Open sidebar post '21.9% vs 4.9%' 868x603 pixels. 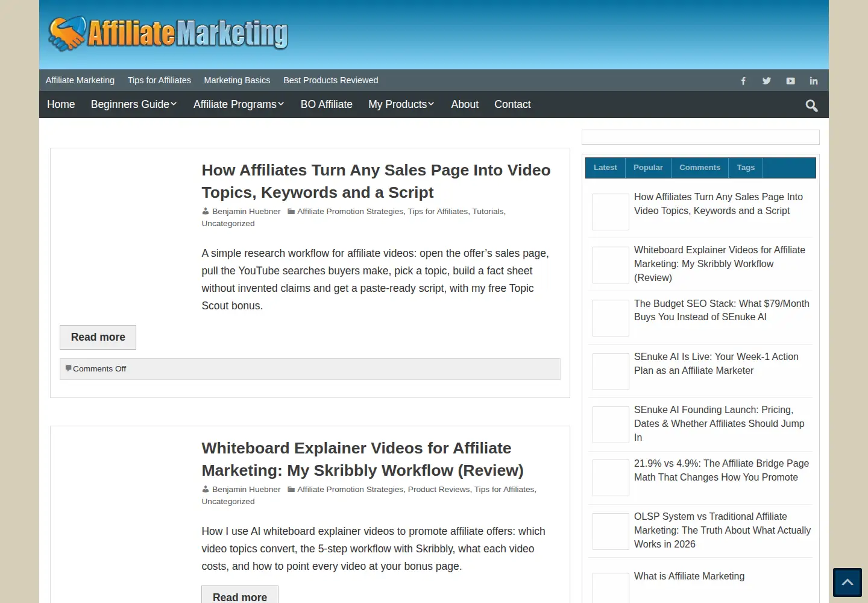click(x=722, y=470)
